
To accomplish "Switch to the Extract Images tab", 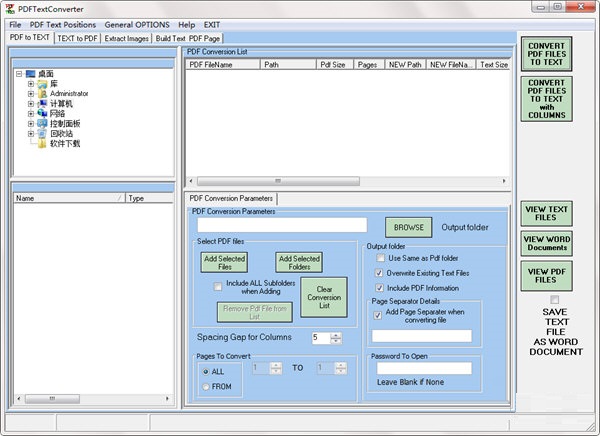I will pos(127,38).
